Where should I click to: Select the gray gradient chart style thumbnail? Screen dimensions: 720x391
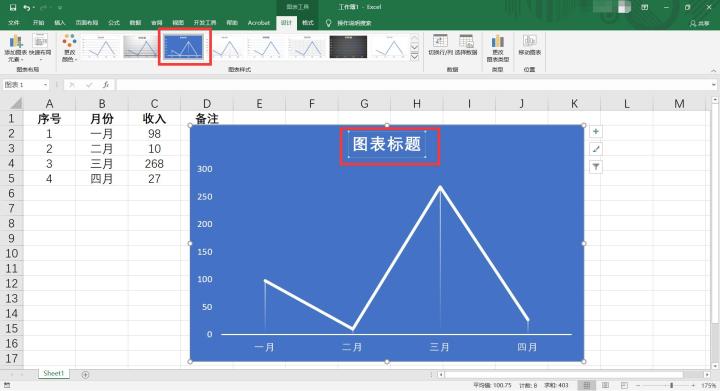tap(141, 47)
